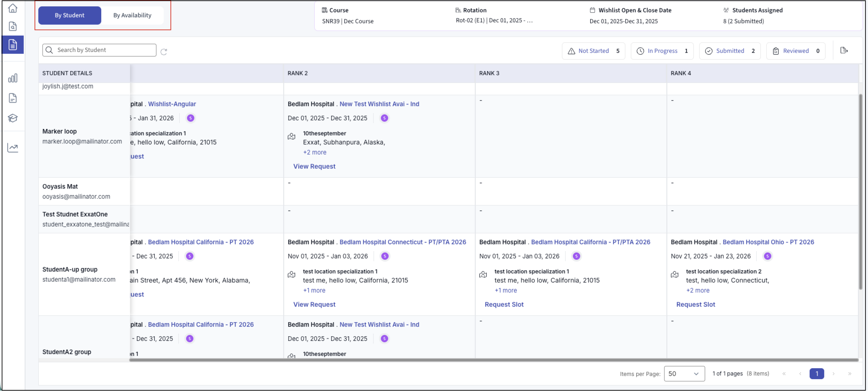Click the refresh icon beside search
868x391 pixels.
tap(164, 51)
